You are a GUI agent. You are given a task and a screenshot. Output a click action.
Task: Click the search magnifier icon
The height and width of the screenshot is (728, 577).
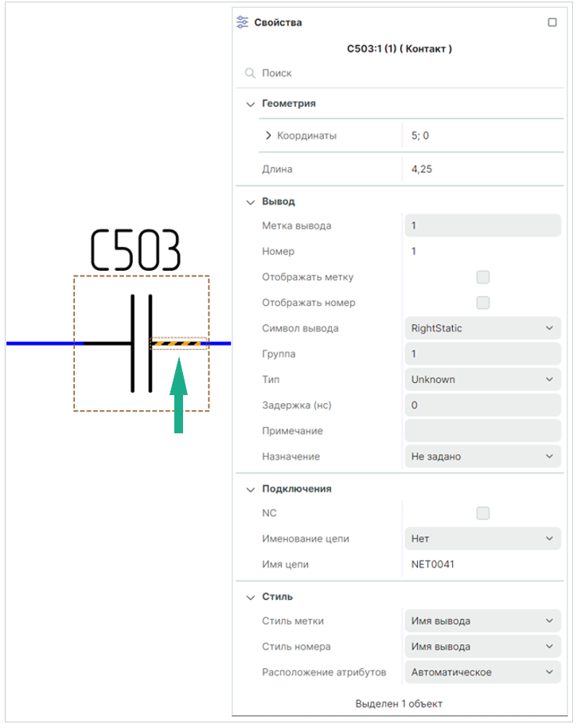coord(250,73)
